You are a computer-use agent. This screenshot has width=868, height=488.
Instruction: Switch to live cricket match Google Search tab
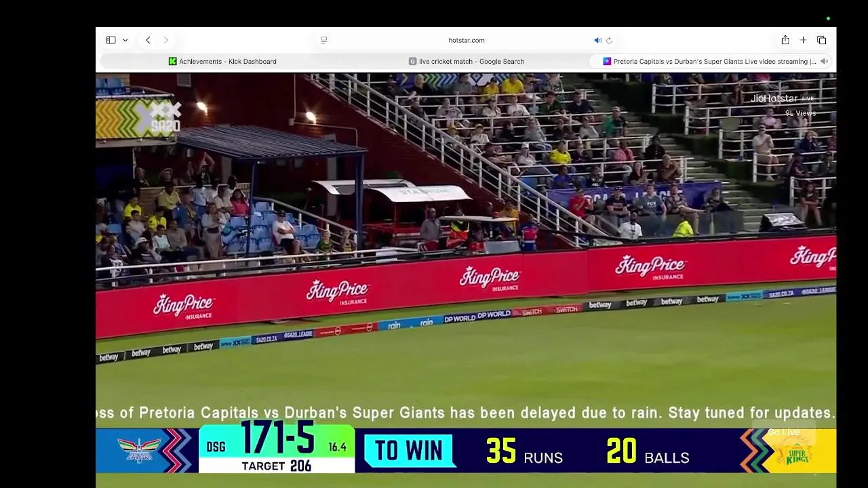pyautogui.click(x=466, y=61)
